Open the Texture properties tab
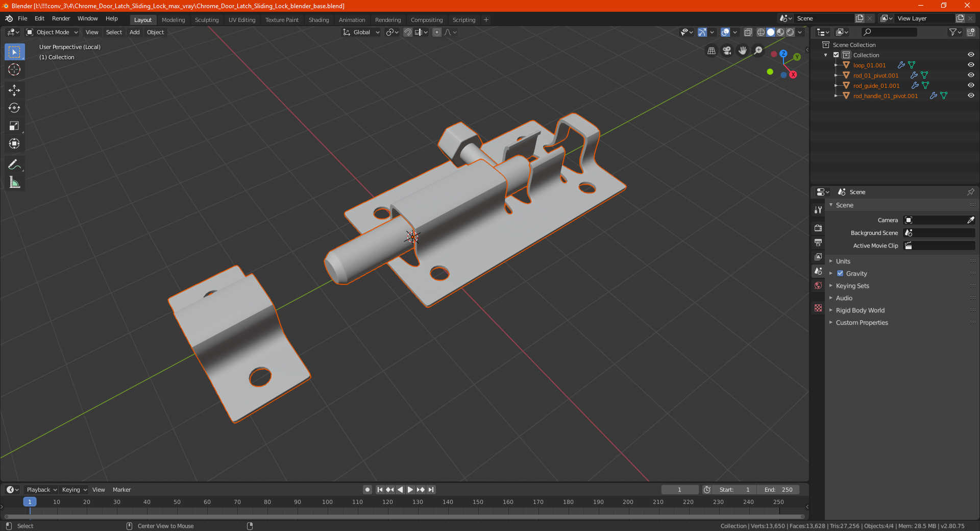The height and width of the screenshot is (531, 980). [x=818, y=308]
